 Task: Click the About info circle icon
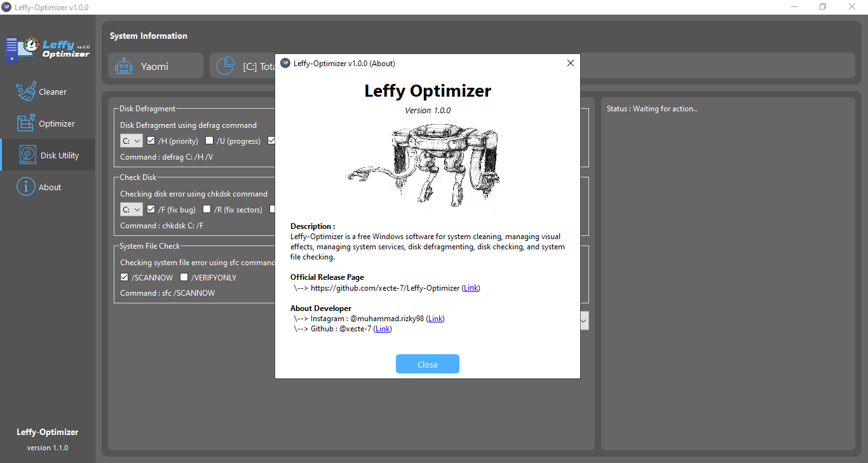[25, 187]
